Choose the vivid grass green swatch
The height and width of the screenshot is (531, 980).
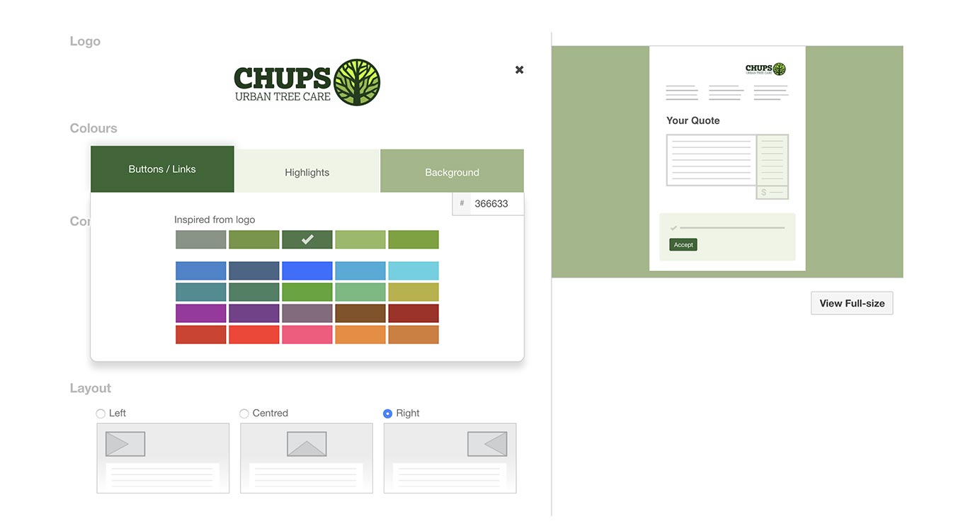(307, 292)
